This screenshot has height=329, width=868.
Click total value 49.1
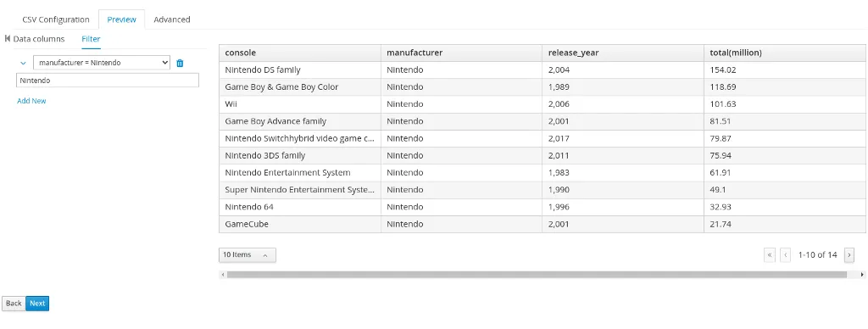785,190
